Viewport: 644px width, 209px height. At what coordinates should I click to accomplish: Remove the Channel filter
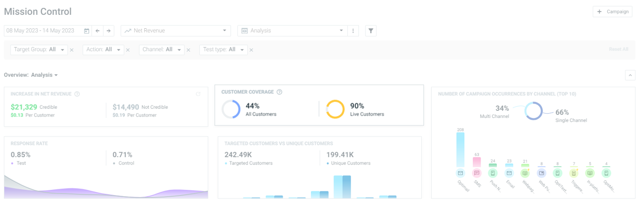pyautogui.click(x=188, y=50)
